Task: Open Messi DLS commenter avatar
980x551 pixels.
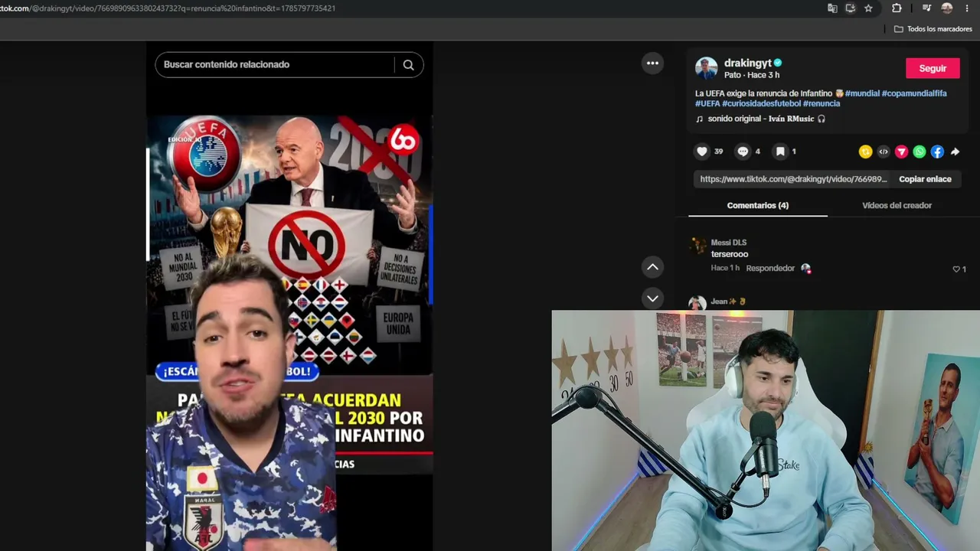Action: [697, 246]
